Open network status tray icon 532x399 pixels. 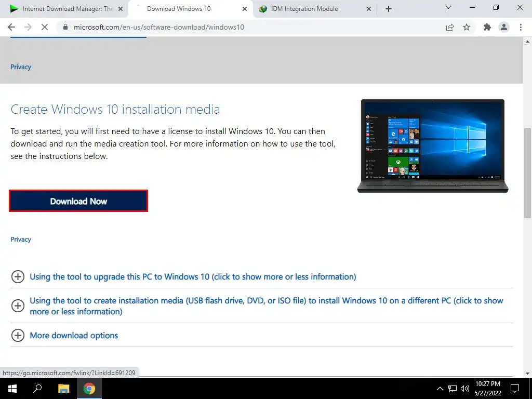click(x=453, y=389)
